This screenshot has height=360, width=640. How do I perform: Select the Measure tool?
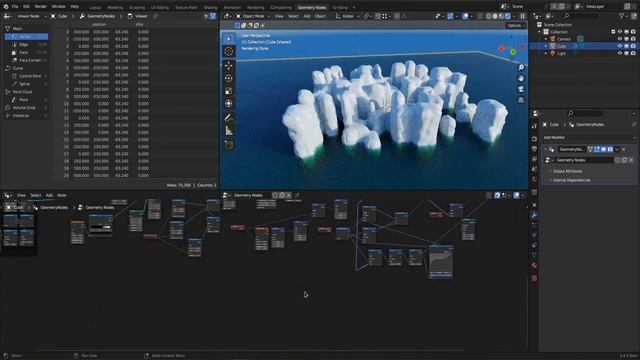pyautogui.click(x=229, y=131)
